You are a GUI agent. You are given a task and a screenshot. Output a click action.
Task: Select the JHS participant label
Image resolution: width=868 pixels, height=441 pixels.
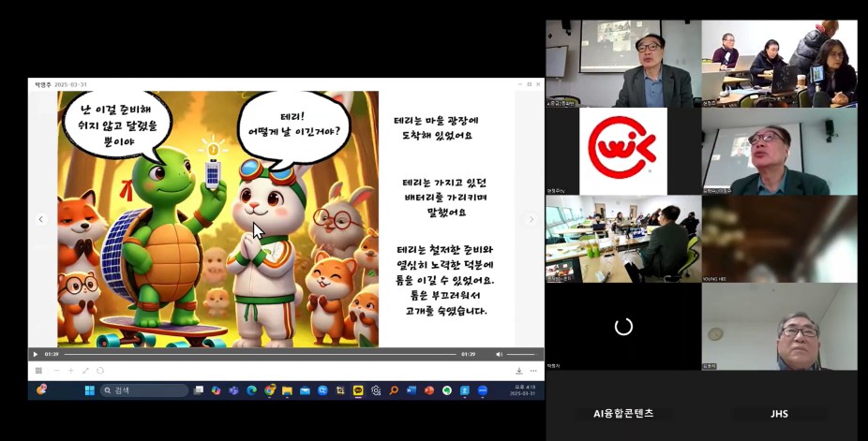(x=779, y=413)
